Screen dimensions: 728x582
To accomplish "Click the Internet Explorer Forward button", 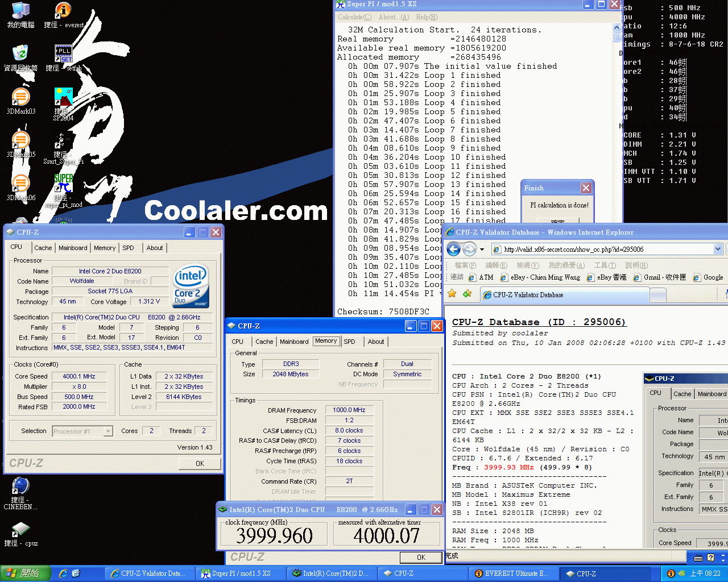I will (x=469, y=249).
